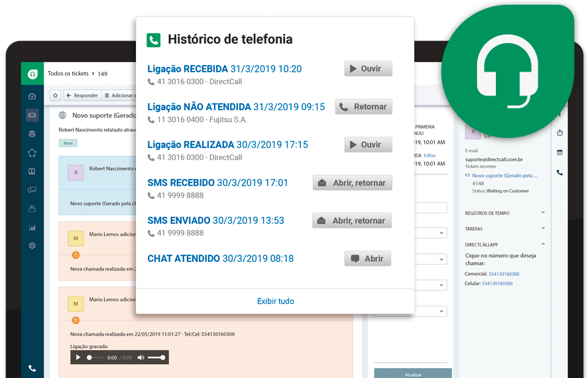Viewport: 588px width, 378px height.
Task: Click the calendar icon on the right rail
Action: click(x=560, y=153)
